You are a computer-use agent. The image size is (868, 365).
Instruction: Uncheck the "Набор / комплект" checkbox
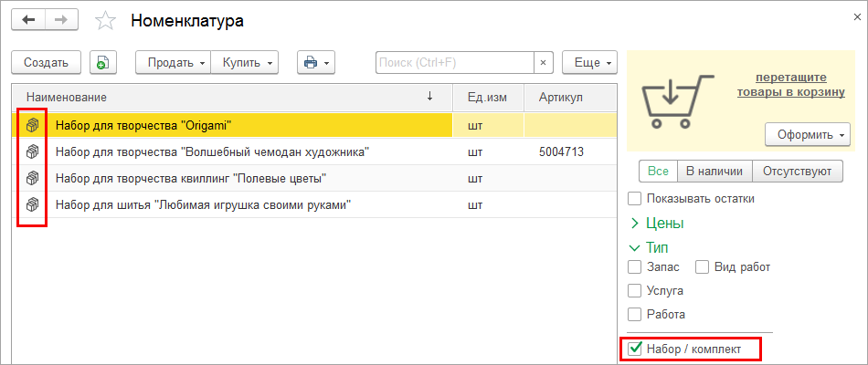click(635, 348)
